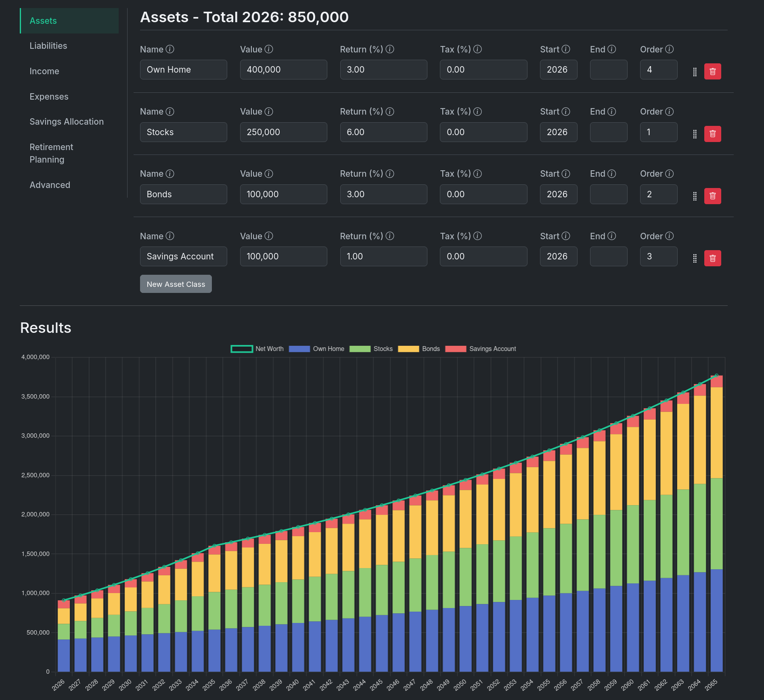Open the Retirement Planning section
The width and height of the screenshot is (764, 700).
pyautogui.click(x=69, y=153)
